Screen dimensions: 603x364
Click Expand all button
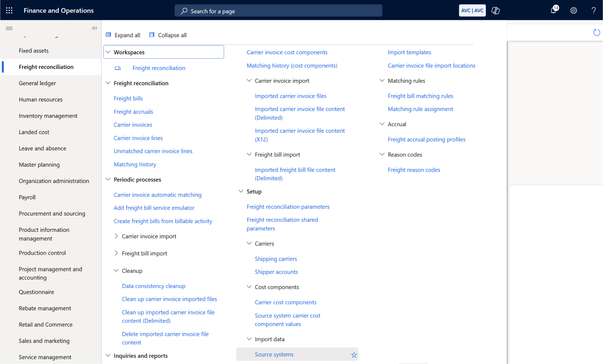123,35
